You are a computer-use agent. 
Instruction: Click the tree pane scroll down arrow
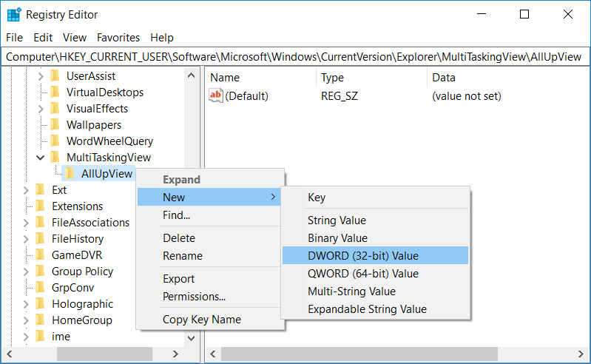tap(192, 337)
